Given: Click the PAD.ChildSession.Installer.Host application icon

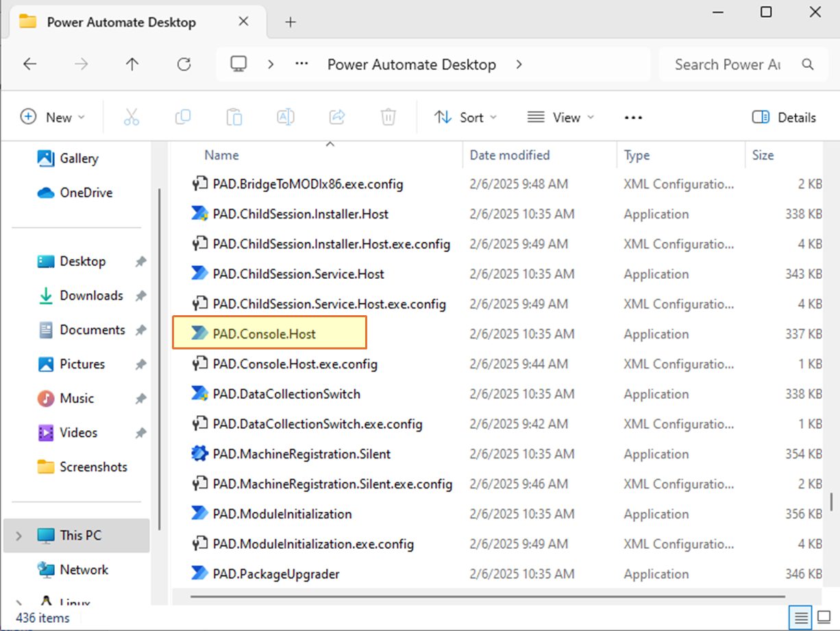Looking at the screenshot, I should coord(199,214).
